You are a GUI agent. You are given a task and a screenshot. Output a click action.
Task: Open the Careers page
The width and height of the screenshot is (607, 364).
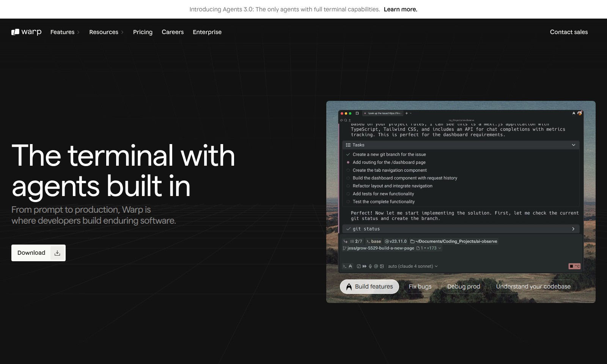(173, 32)
